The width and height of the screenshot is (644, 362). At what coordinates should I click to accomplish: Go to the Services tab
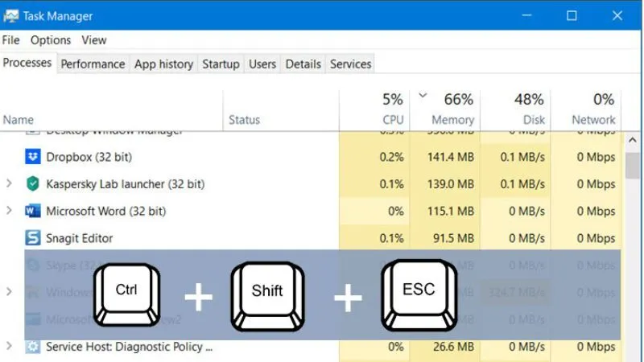click(x=351, y=64)
